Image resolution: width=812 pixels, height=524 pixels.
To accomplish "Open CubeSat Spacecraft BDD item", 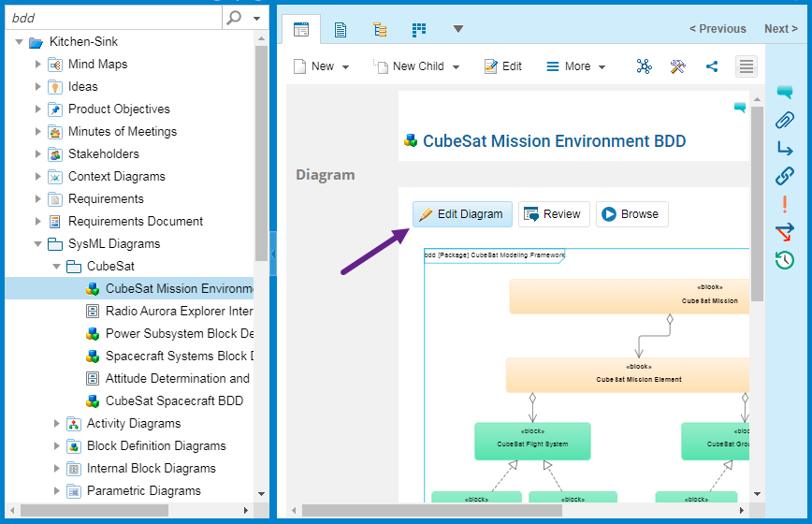I will [x=175, y=400].
